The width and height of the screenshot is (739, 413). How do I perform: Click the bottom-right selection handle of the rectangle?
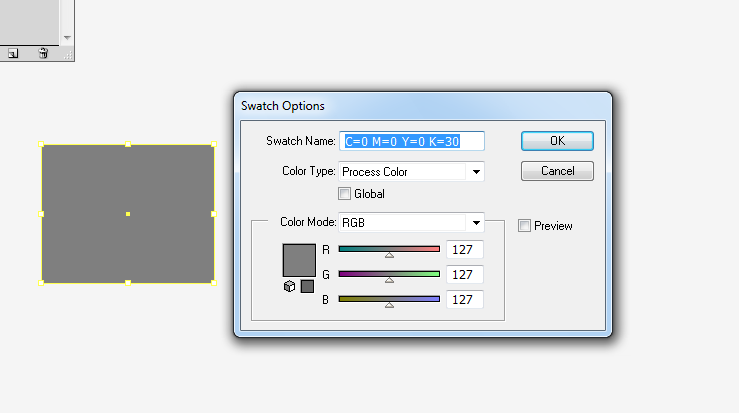[x=214, y=282]
